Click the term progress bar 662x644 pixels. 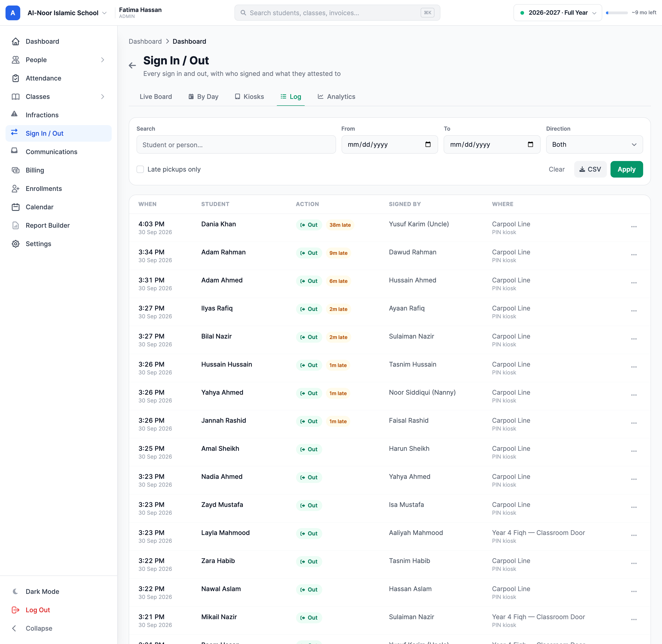pyautogui.click(x=617, y=13)
